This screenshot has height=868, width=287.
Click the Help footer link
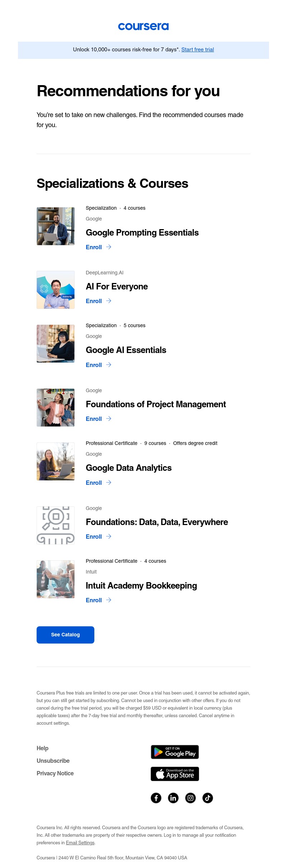42,748
